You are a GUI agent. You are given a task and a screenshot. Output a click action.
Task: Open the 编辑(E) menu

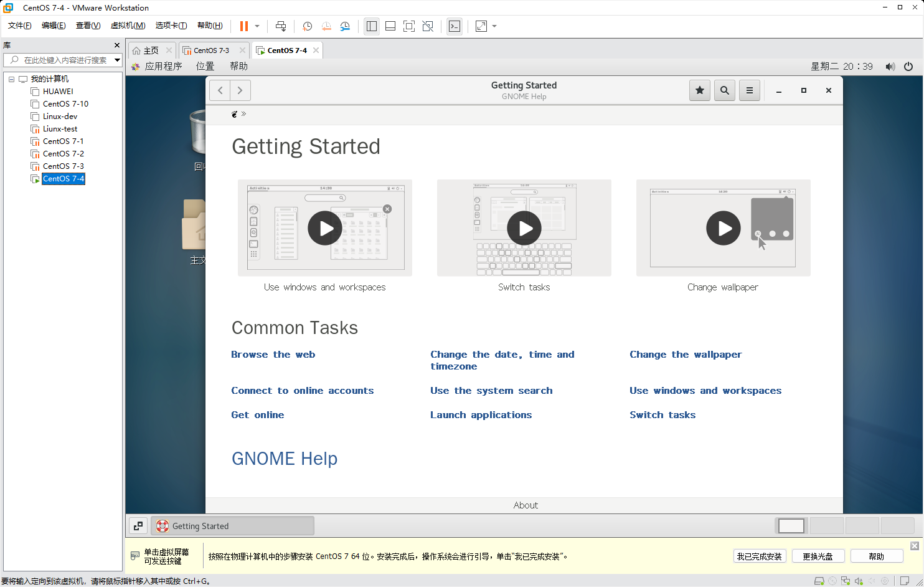tap(54, 26)
